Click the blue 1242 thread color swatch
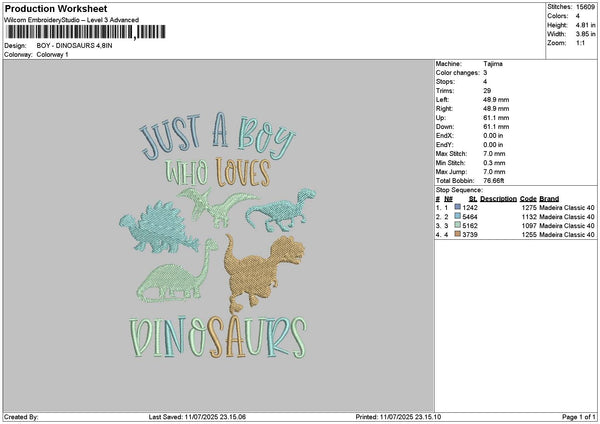 [x=458, y=207]
